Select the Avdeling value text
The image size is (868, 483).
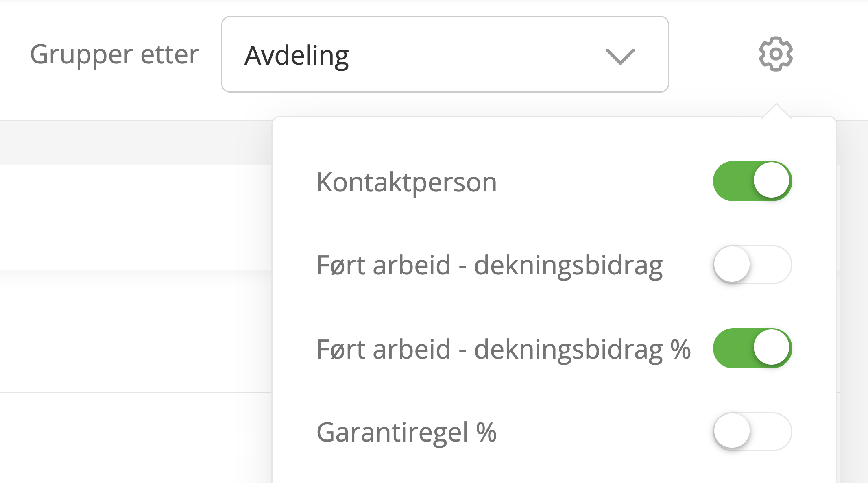(x=297, y=56)
